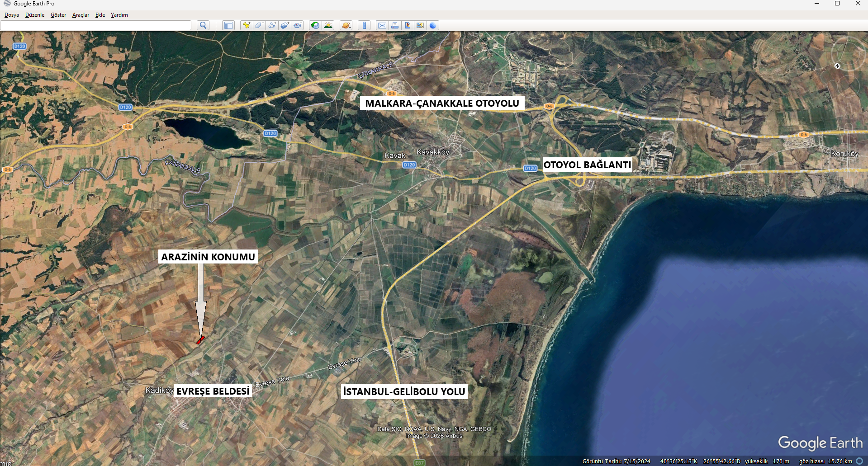The height and width of the screenshot is (466, 868).
Task: Click the longitude 26°55'42.66"D readout
Action: [x=722, y=461]
